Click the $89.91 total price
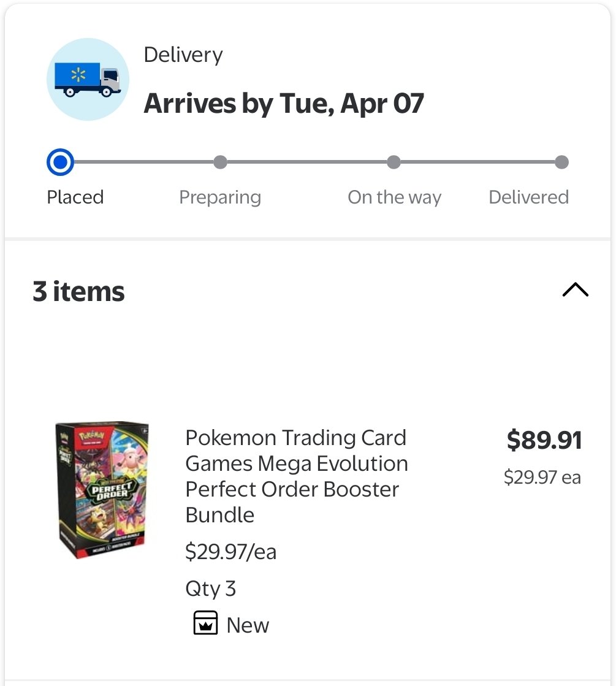 tap(544, 440)
